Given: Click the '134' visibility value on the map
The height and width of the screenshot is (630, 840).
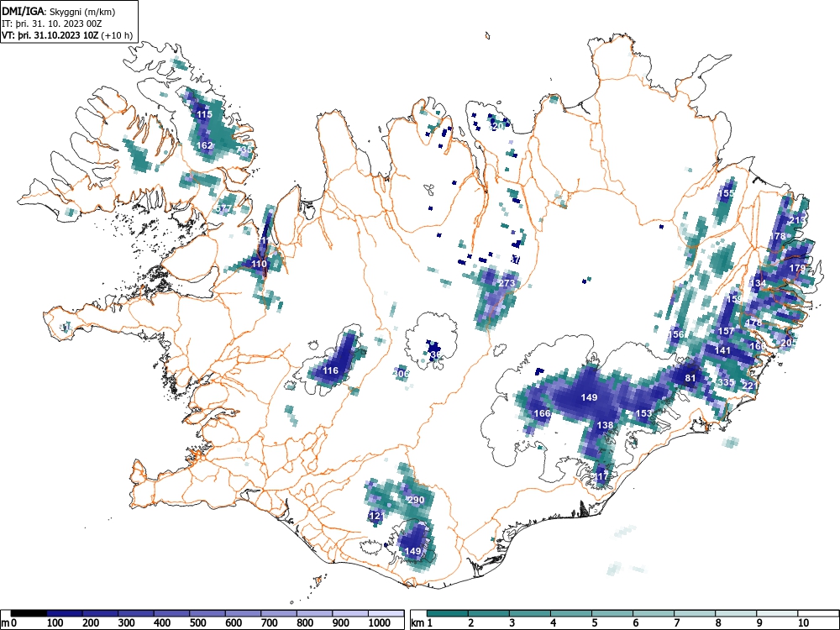Looking at the screenshot, I should pos(758,283).
